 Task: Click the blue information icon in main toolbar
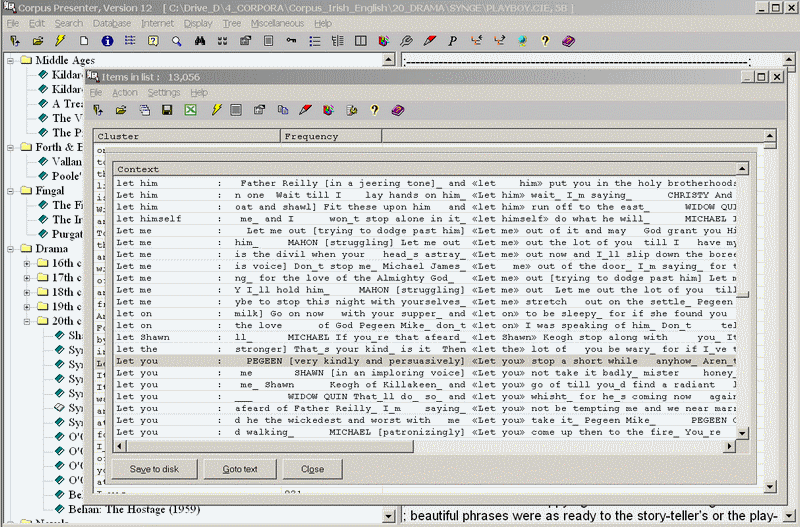point(107,41)
